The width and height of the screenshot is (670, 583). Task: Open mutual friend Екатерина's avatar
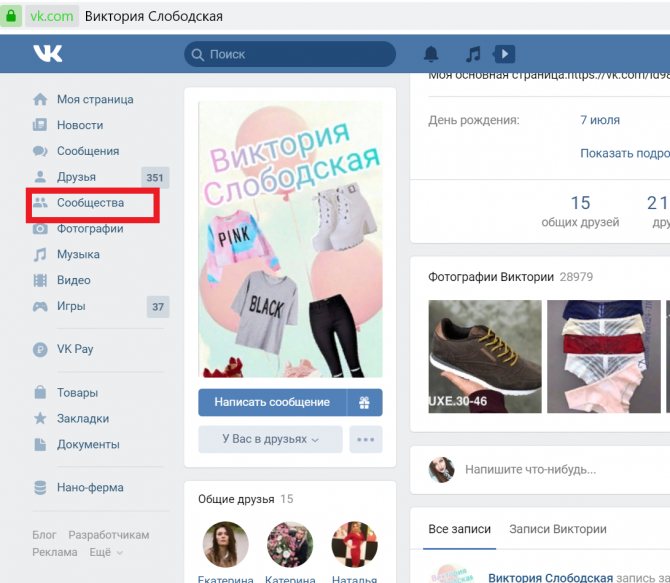pos(226,545)
